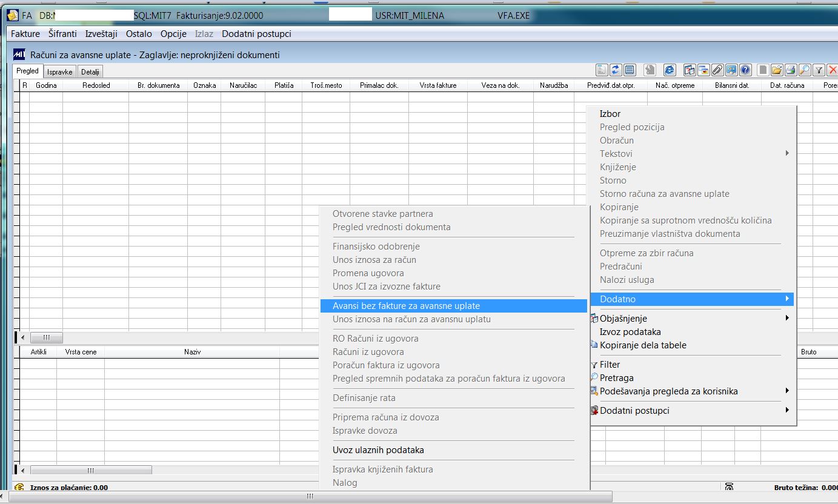Click the euro coin icon in status bar
This screenshot has height=504, width=838.
(19, 488)
